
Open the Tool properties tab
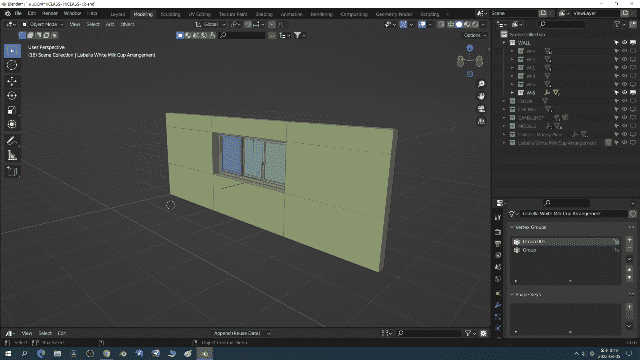[x=498, y=218]
